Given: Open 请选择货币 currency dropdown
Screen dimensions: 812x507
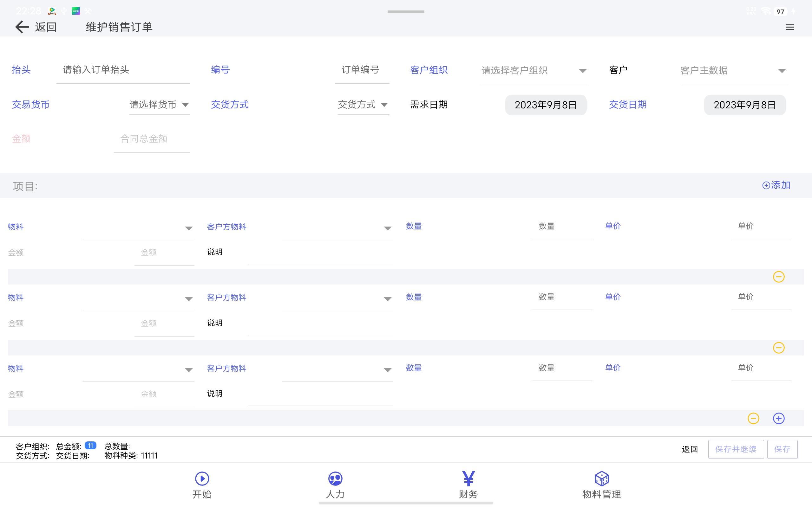Looking at the screenshot, I should [159, 105].
